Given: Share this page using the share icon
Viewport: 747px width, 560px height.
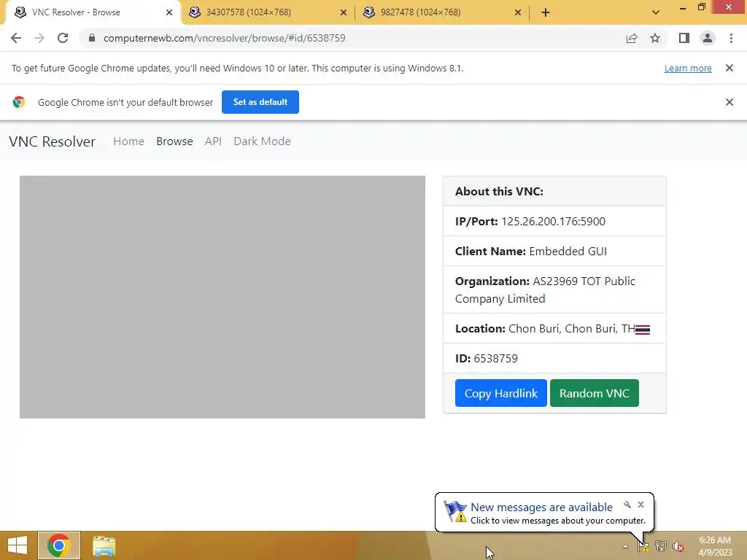Looking at the screenshot, I should [632, 38].
